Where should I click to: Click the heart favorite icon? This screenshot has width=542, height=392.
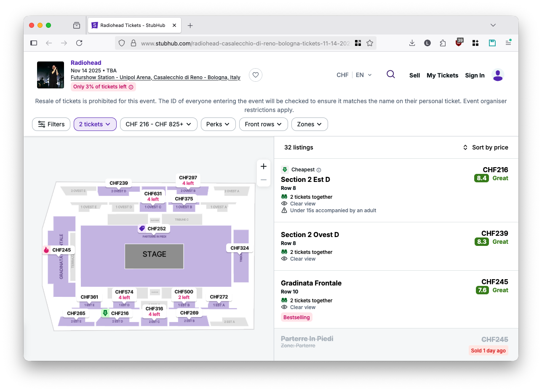[x=255, y=75]
